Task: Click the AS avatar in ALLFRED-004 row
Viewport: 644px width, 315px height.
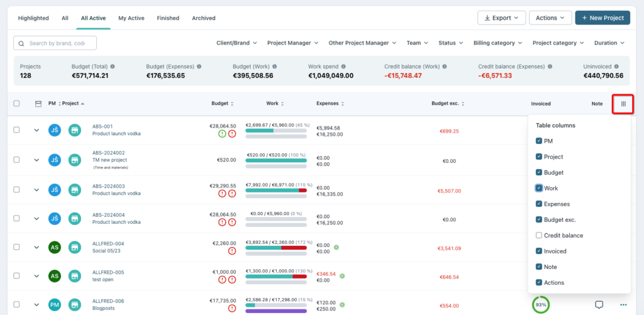Action: (55, 247)
